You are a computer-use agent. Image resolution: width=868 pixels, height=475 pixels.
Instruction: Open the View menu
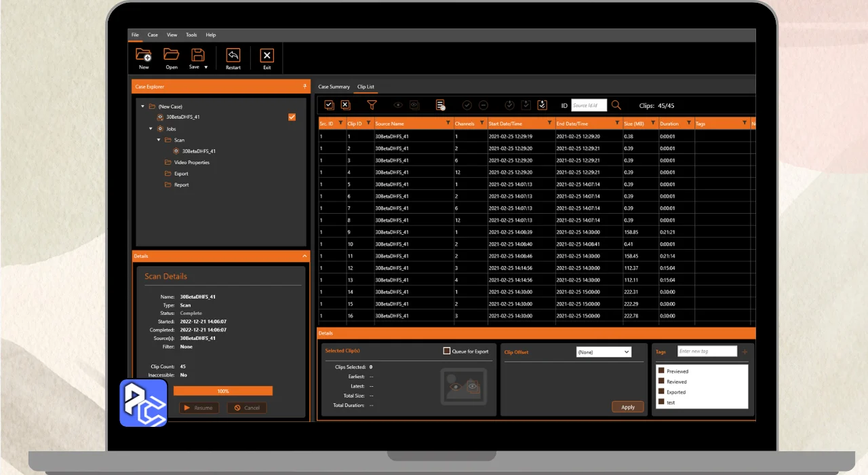(172, 35)
